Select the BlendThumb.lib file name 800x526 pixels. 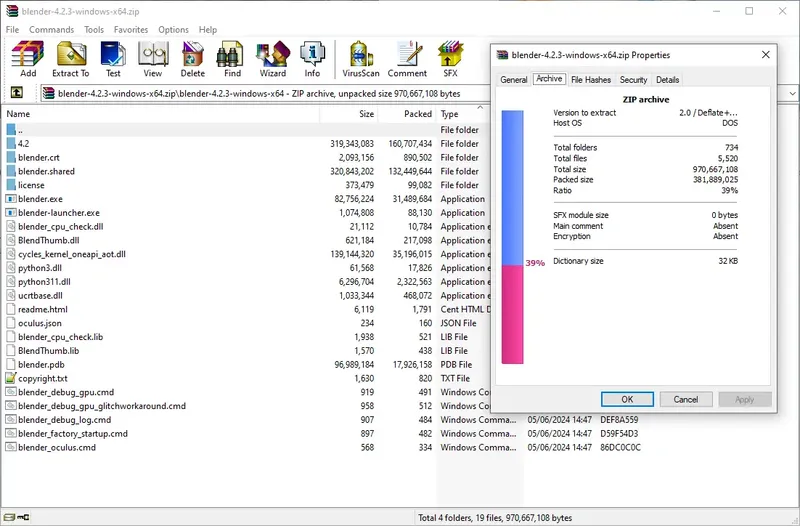pyautogui.click(x=48, y=350)
